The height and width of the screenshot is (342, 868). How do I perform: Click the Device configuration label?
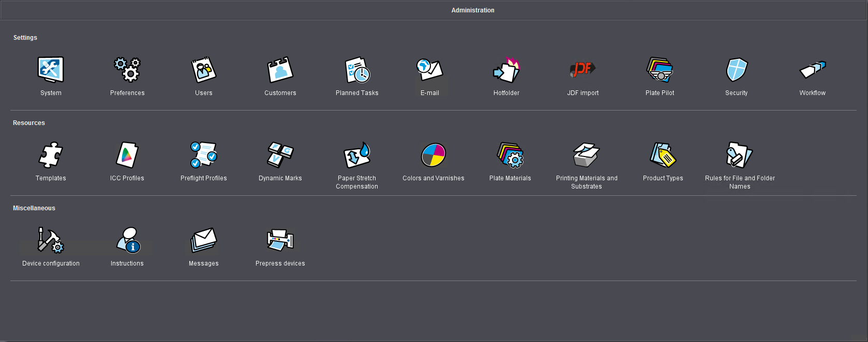point(51,263)
